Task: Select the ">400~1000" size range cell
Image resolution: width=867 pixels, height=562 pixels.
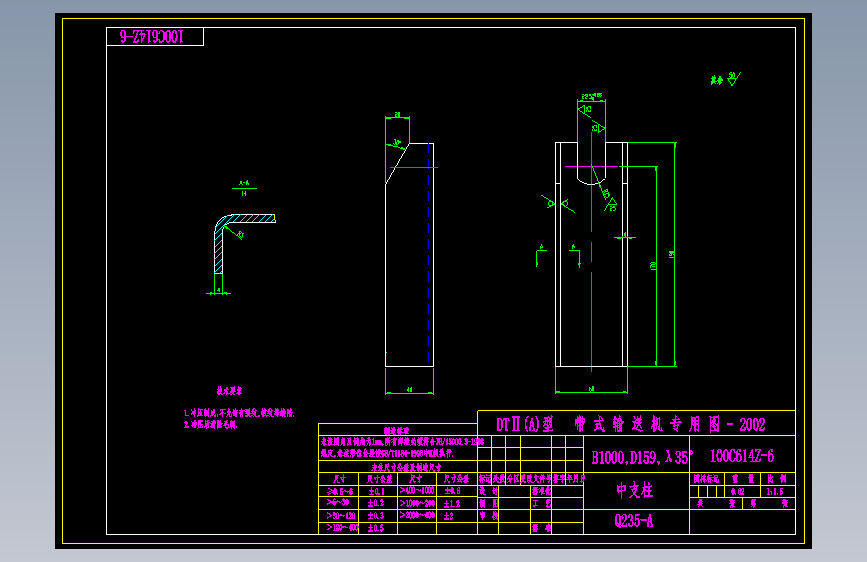Action: 417,491
